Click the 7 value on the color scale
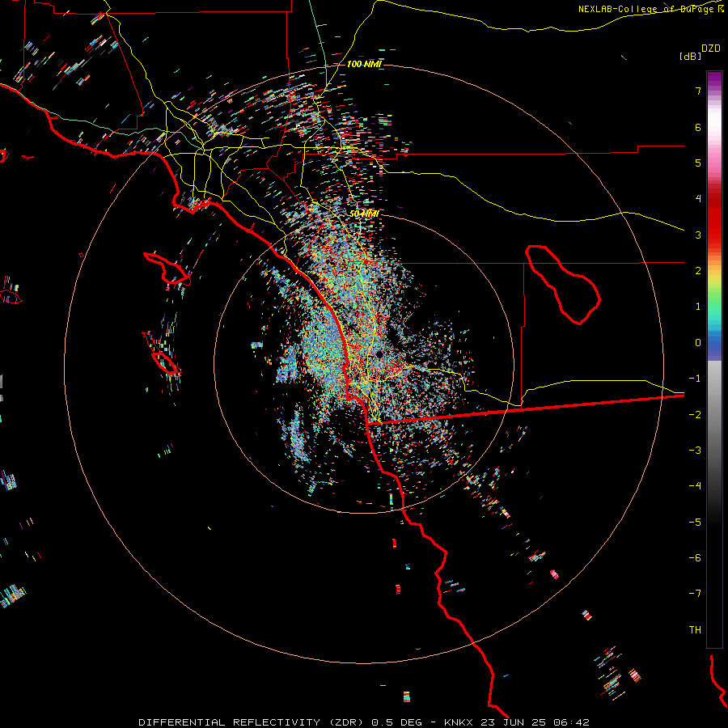Viewport: 728px width, 728px height. [698, 91]
